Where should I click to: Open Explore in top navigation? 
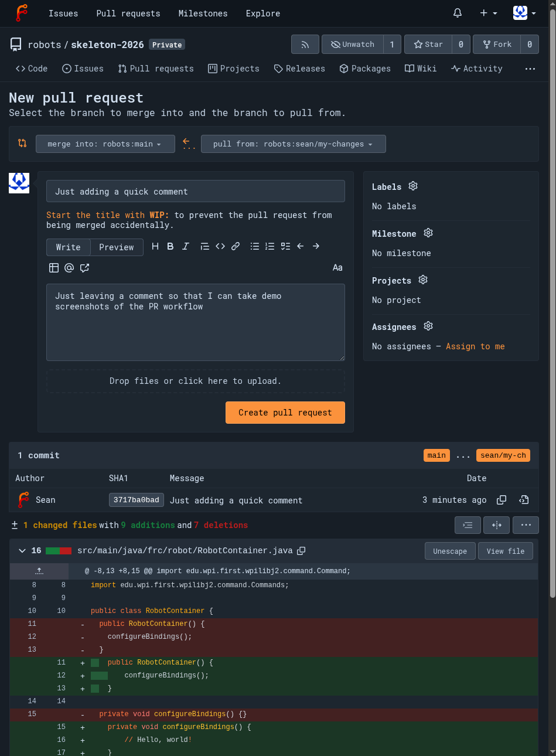[x=263, y=13]
